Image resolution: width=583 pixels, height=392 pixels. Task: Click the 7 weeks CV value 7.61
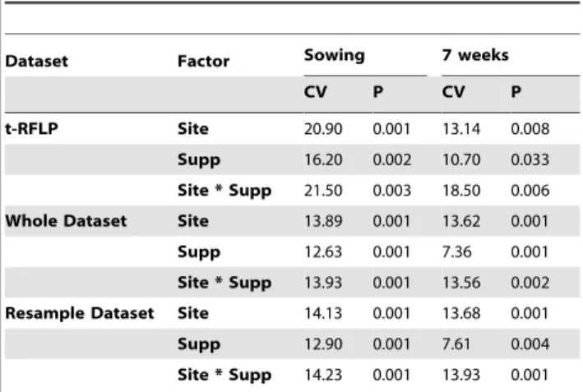pyautogui.click(x=456, y=344)
